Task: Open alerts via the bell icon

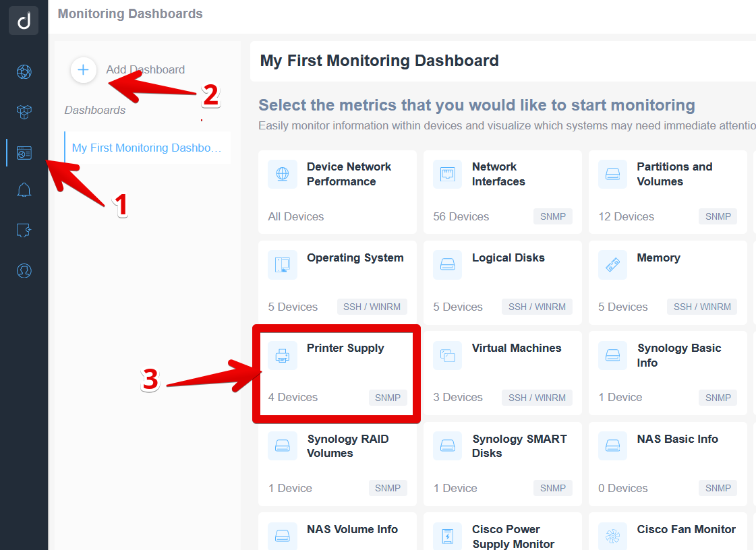Action: point(24,190)
